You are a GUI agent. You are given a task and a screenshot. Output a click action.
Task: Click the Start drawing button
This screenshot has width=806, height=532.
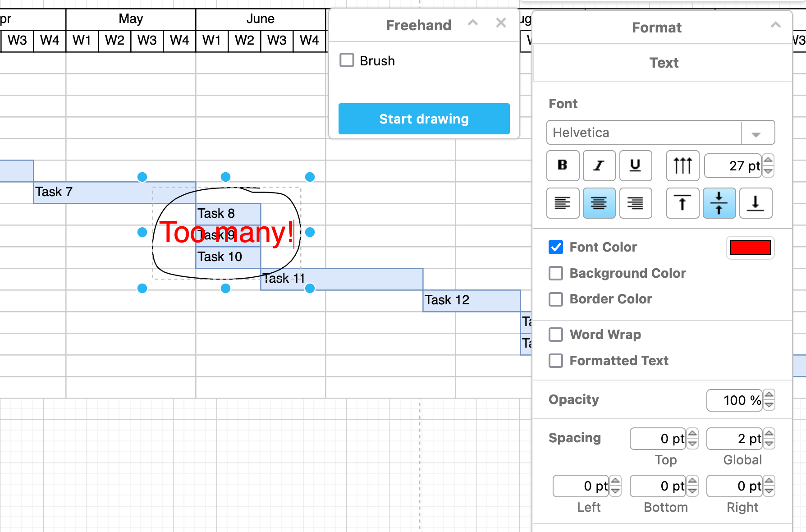[x=423, y=119]
